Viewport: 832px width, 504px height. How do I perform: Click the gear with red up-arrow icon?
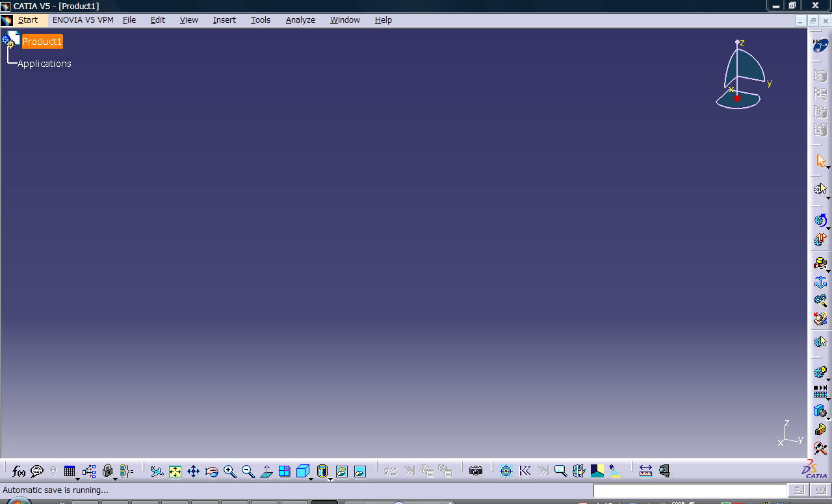[820, 240]
